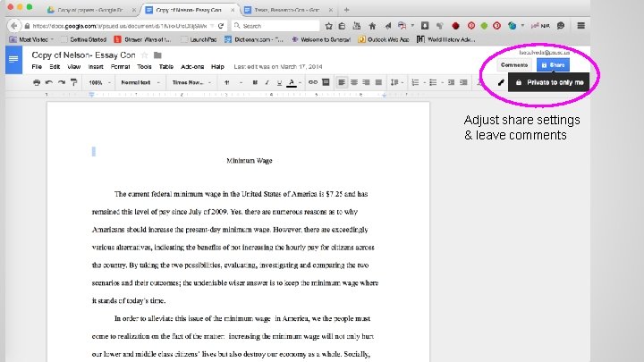Switch to the first browser tab

[x=90, y=10]
